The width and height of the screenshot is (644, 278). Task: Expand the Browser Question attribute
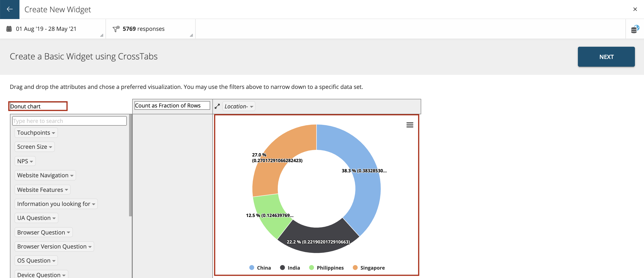pyautogui.click(x=43, y=232)
